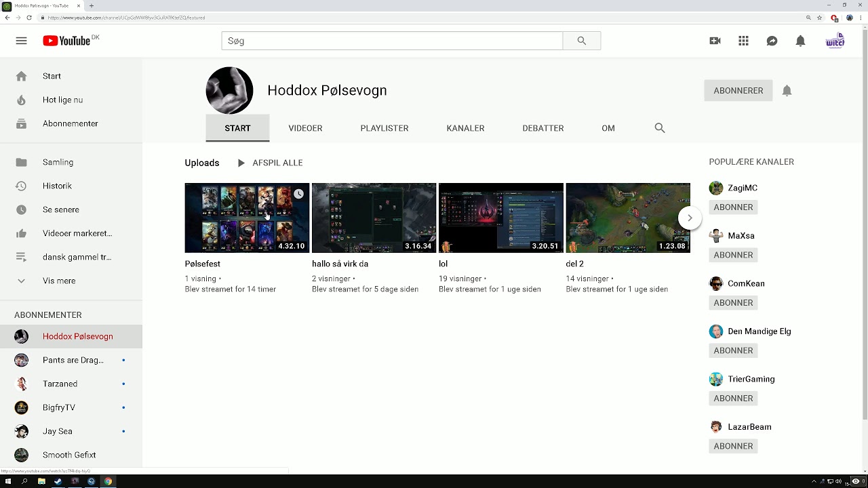
Task: Reload the page in the browser
Action: pyautogui.click(x=29, y=18)
